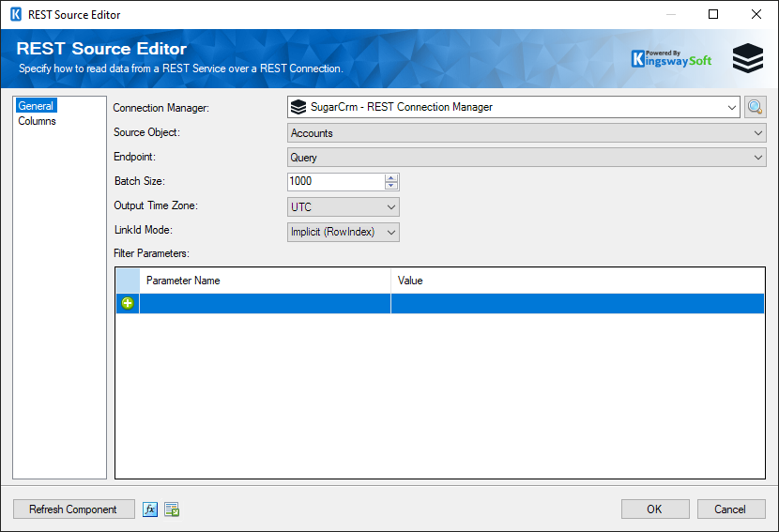
Task: Click the Connection Manager label
Action: 161,108
